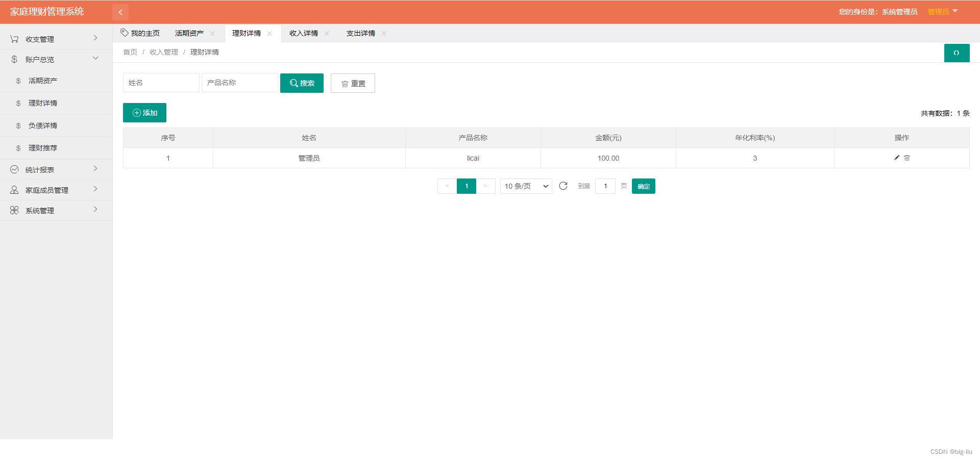Close the 收入详情 tab
This screenshot has width=980, height=460.
(327, 33)
